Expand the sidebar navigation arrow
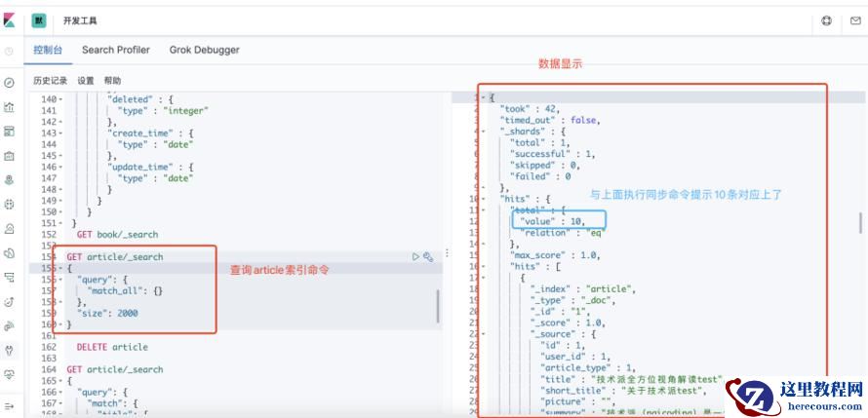 click(x=9, y=406)
